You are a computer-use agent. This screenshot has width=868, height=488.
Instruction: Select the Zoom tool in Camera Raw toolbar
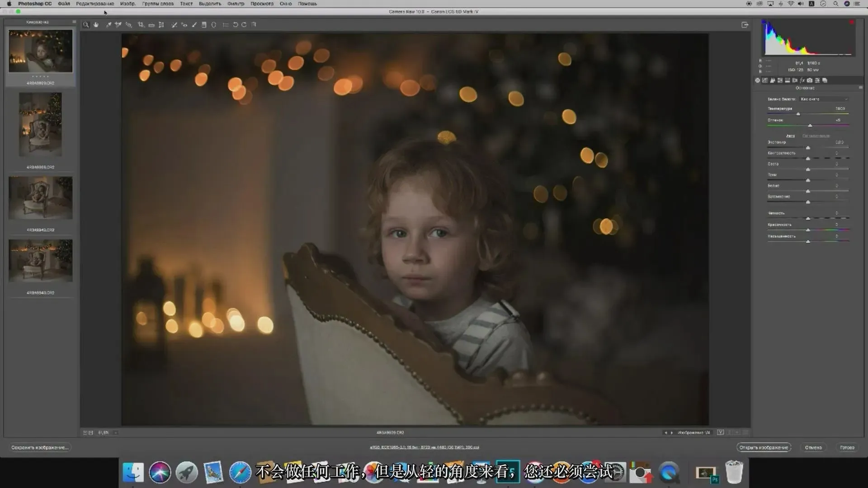point(86,25)
